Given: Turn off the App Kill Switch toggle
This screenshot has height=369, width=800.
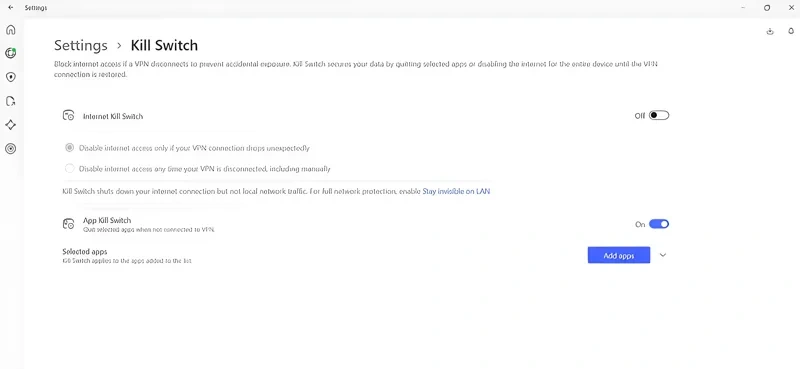Looking at the screenshot, I should 659,224.
